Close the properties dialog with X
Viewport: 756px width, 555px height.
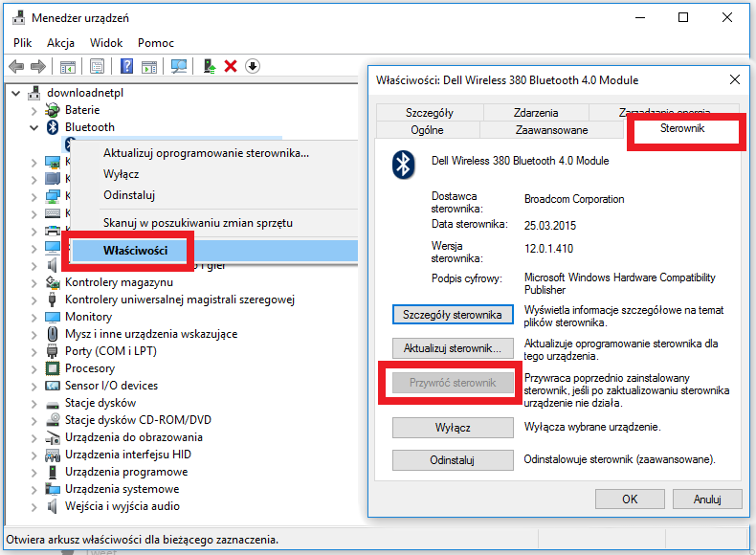point(735,79)
